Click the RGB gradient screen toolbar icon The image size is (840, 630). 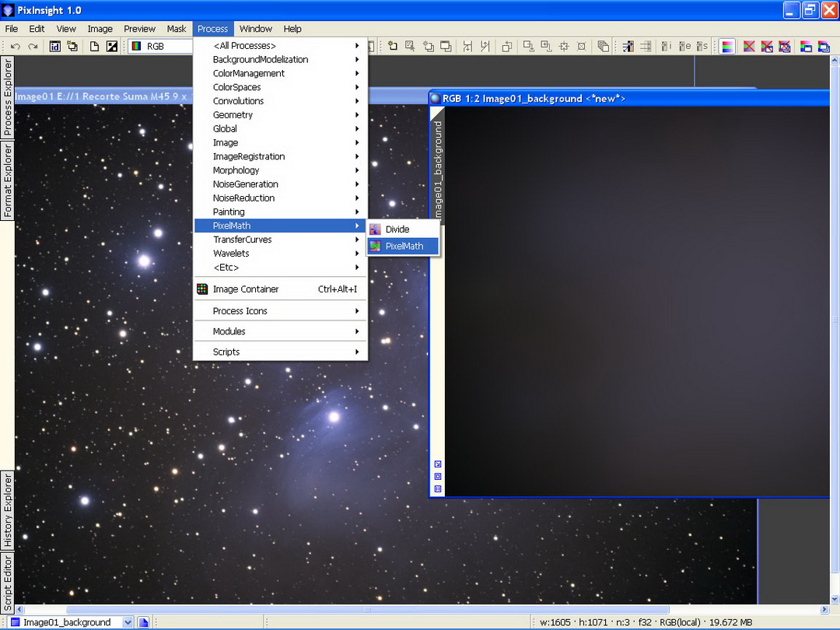727,47
